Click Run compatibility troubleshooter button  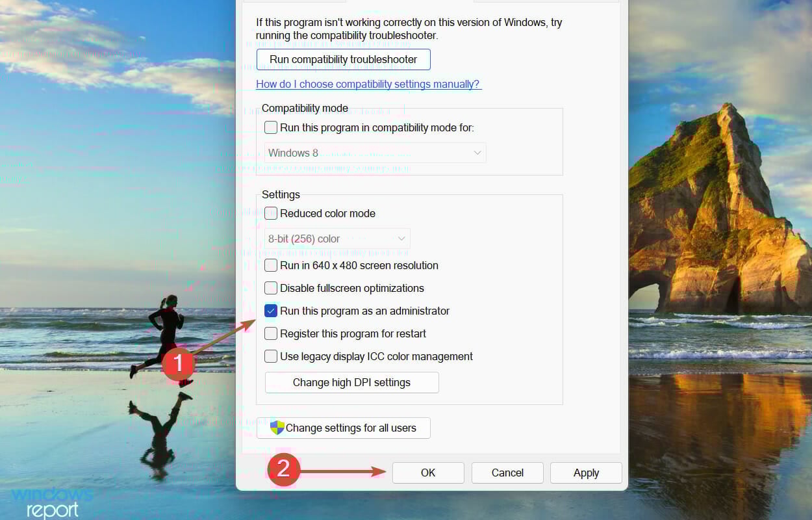tap(343, 59)
